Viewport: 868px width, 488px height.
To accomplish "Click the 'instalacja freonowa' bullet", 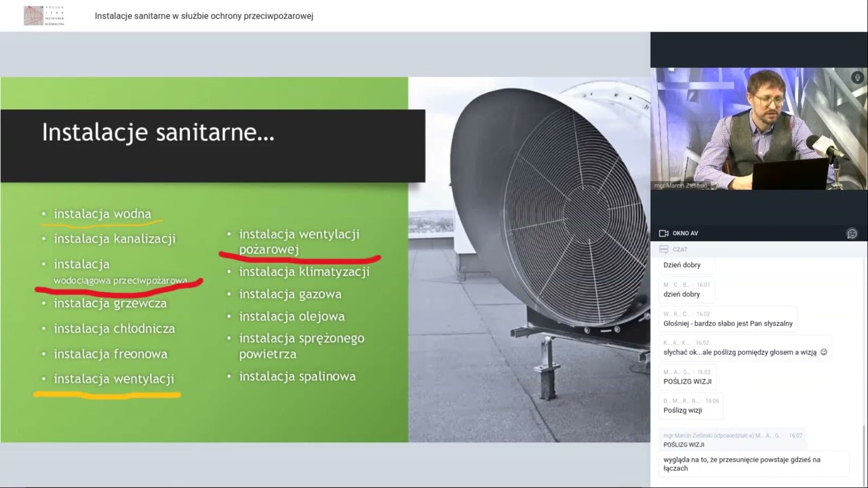I will pyautogui.click(x=111, y=354).
